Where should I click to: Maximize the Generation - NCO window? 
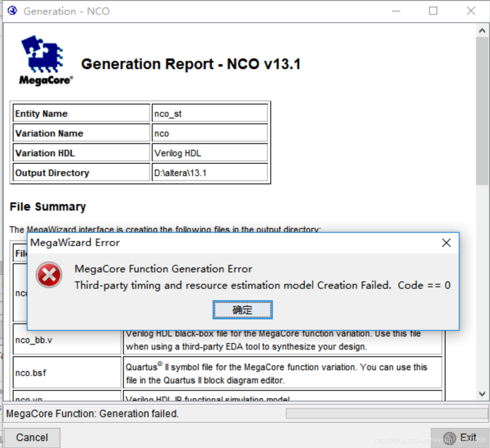pyautogui.click(x=433, y=11)
